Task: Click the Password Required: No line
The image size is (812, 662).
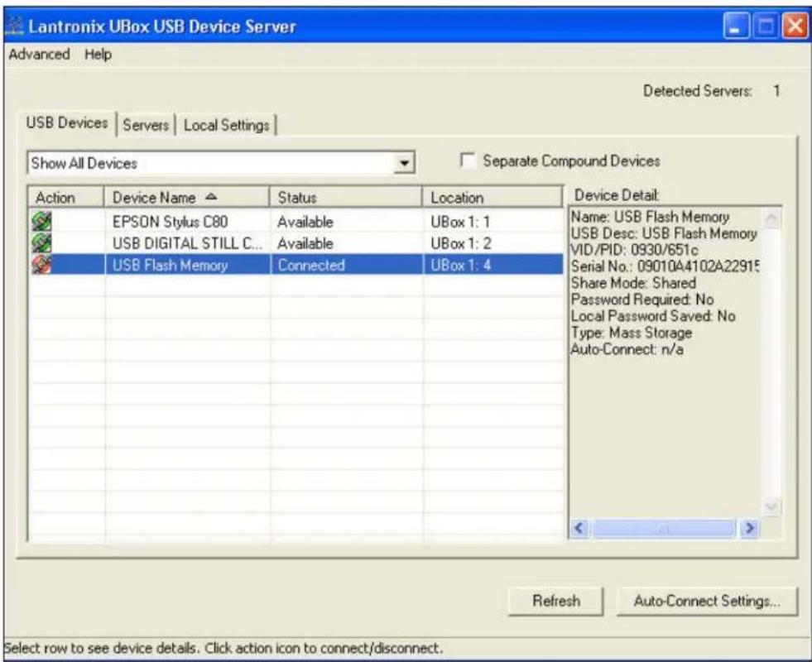Action: tap(642, 300)
